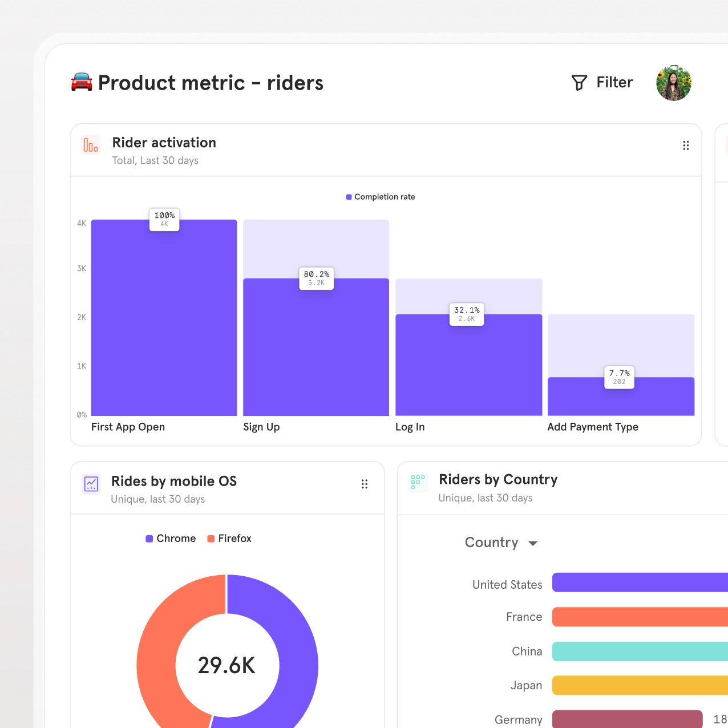
Task: Select the First App Open 100% label
Action: coord(164,219)
